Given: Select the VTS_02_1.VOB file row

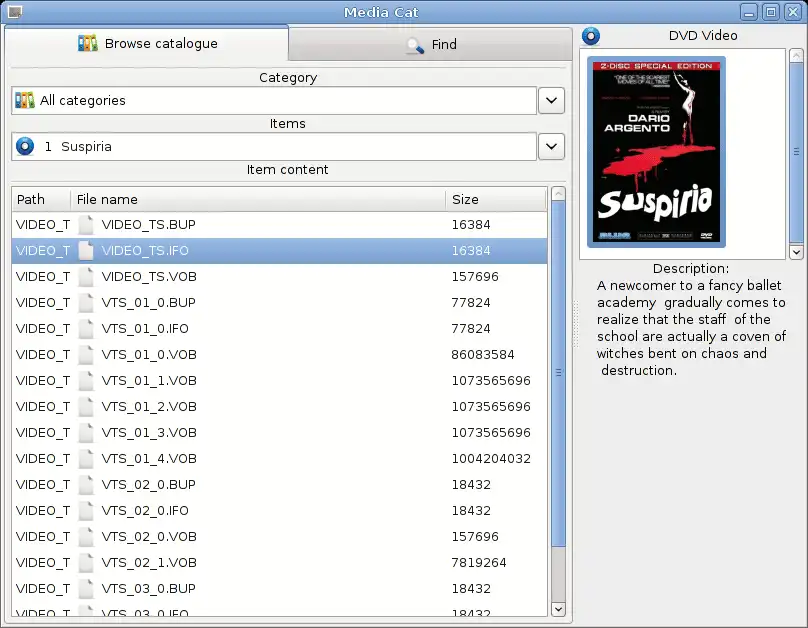Looking at the screenshot, I should [279, 563].
